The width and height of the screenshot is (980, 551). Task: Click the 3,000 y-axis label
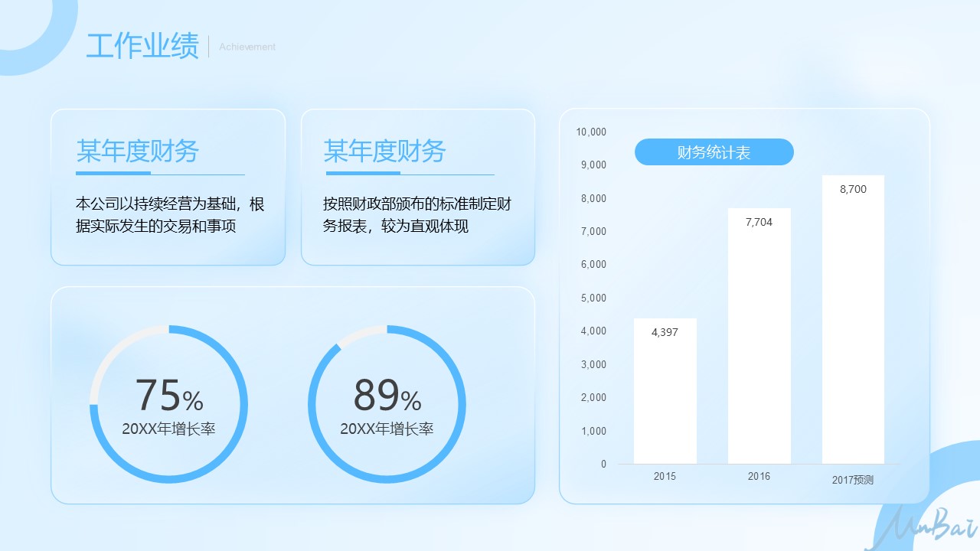(x=593, y=364)
